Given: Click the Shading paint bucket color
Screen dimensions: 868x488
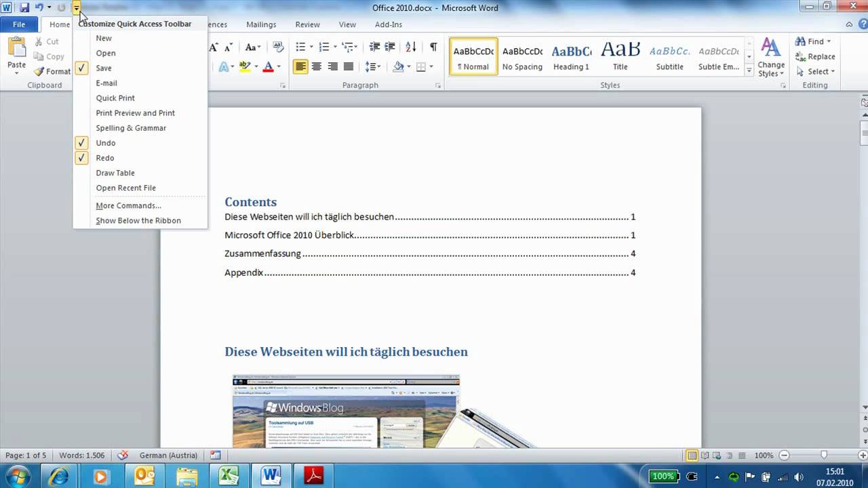Looking at the screenshot, I should (398, 66).
